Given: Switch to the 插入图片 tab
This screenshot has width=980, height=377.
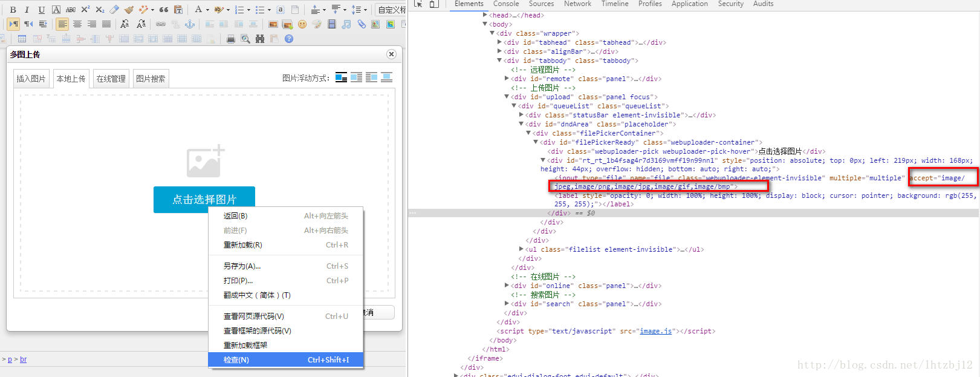Looking at the screenshot, I should pyautogui.click(x=31, y=79).
